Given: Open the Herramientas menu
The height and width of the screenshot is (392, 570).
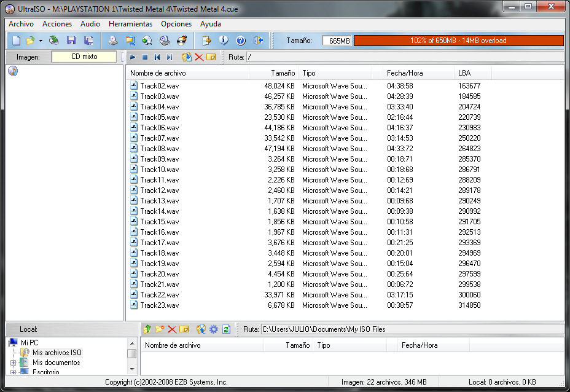Looking at the screenshot, I should tap(130, 24).
